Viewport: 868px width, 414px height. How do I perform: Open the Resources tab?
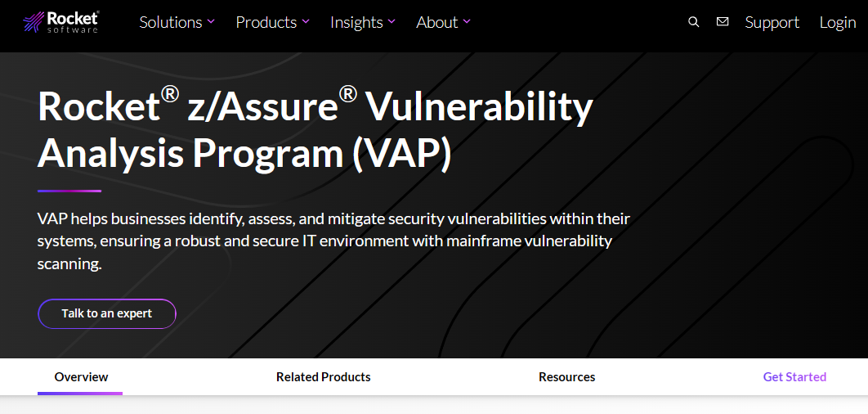tap(566, 377)
